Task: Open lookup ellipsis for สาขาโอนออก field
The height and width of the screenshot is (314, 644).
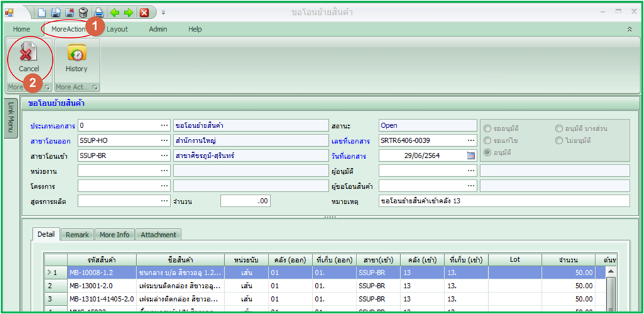Action: coord(164,140)
